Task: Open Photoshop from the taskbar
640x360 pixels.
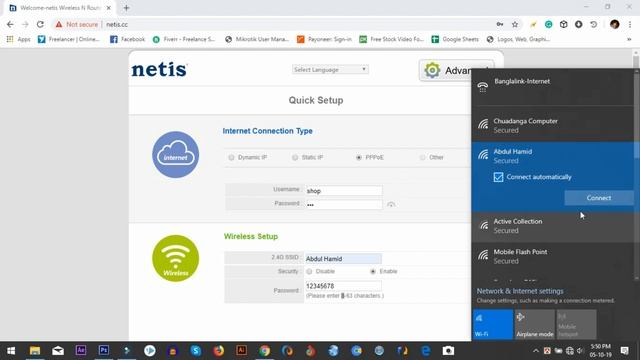Action: pyautogui.click(x=104, y=350)
